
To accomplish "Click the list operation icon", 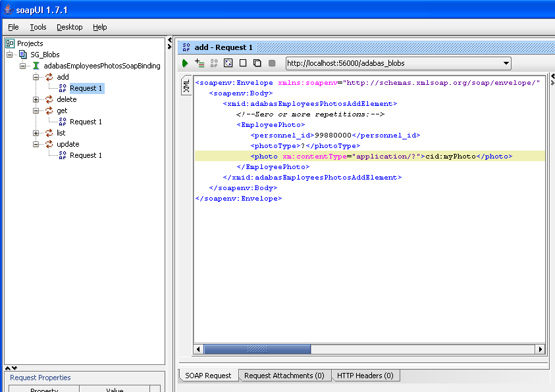I will click(x=49, y=133).
